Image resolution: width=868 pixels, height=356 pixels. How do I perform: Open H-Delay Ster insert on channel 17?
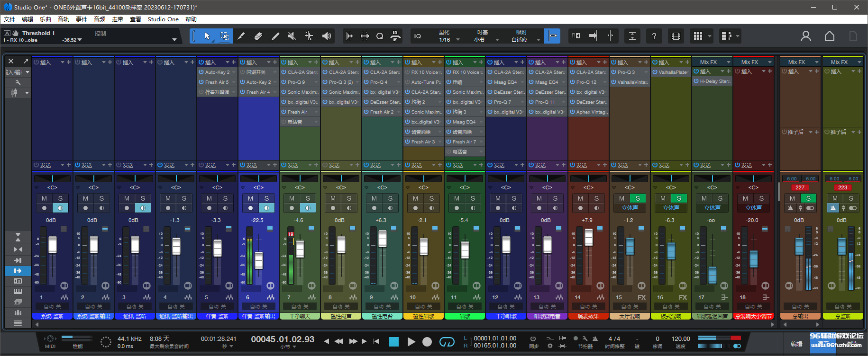[712, 81]
